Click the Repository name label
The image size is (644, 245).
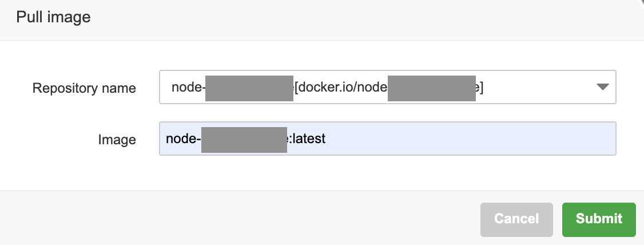pyautogui.click(x=84, y=88)
